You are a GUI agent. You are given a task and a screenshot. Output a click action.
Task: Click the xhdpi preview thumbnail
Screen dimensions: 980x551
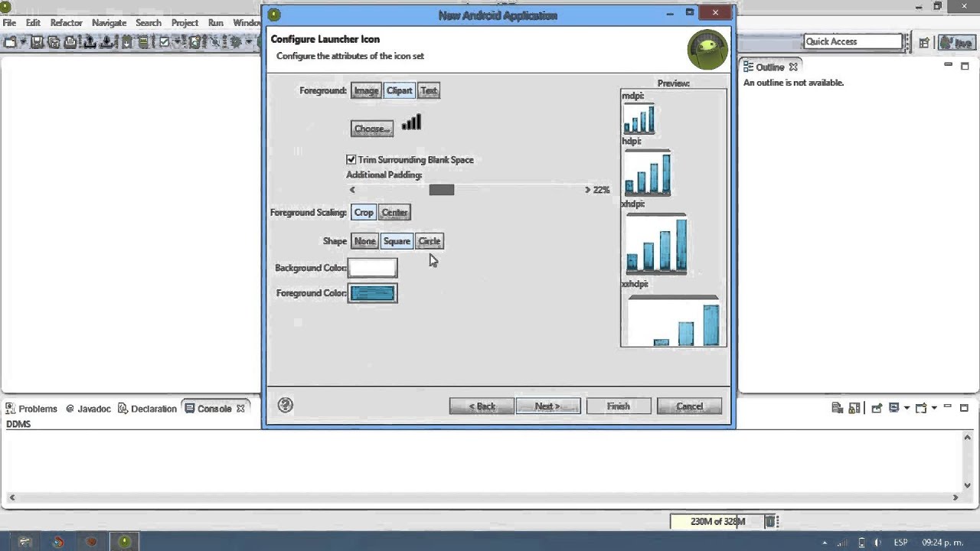pyautogui.click(x=656, y=244)
